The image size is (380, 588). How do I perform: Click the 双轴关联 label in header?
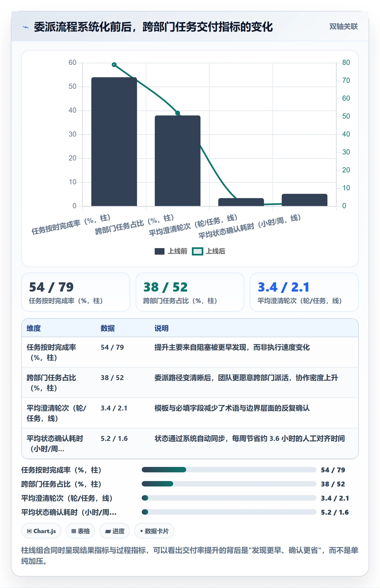(343, 26)
